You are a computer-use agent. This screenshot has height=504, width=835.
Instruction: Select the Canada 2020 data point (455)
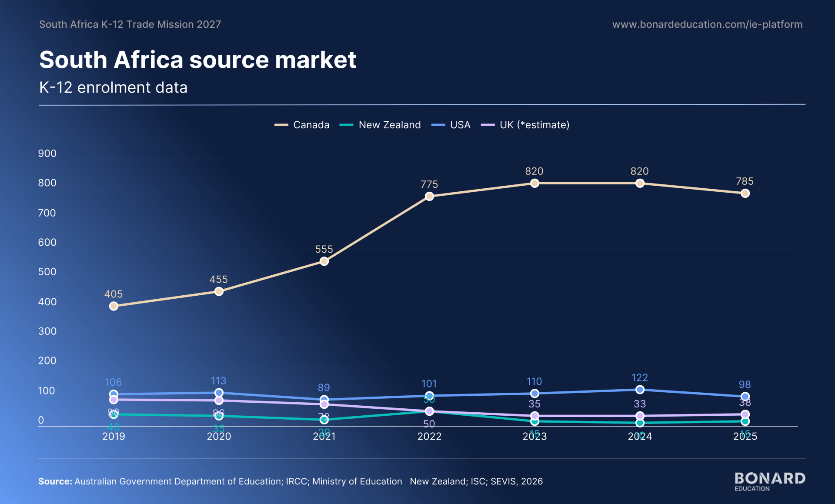click(x=219, y=291)
